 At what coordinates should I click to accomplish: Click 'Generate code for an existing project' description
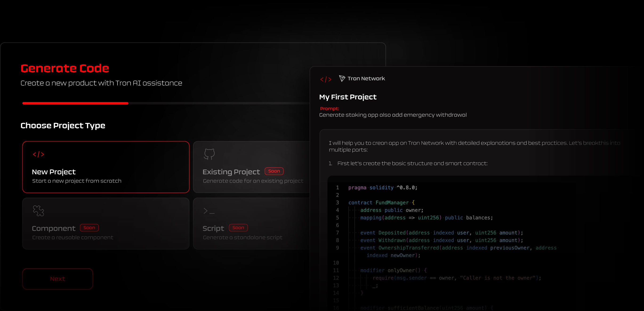click(x=253, y=181)
